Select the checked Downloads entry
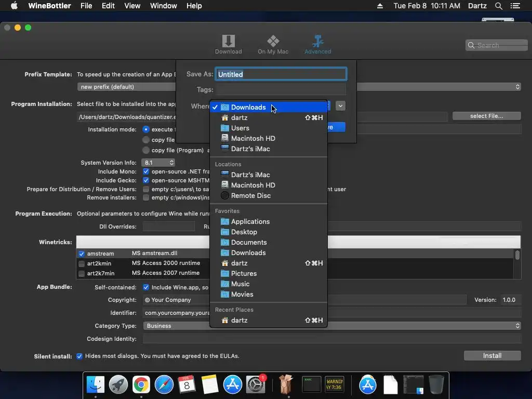The width and height of the screenshot is (532, 399). (269, 107)
